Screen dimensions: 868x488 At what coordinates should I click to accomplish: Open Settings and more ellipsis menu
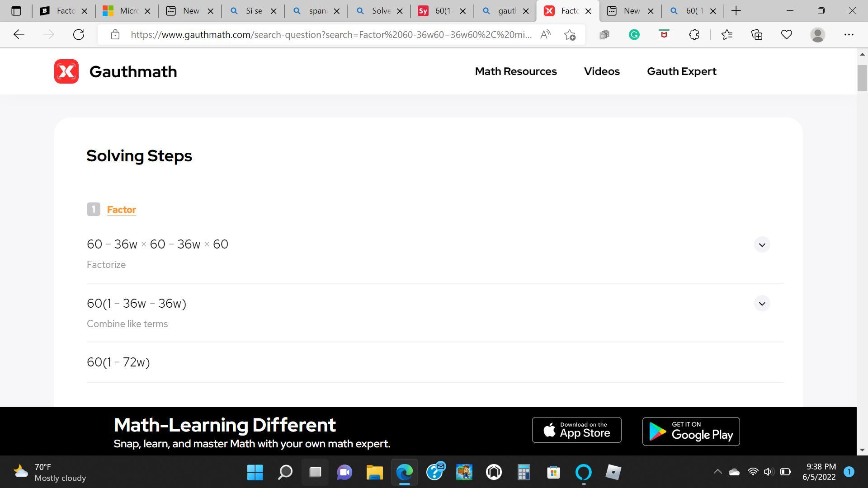(x=849, y=34)
